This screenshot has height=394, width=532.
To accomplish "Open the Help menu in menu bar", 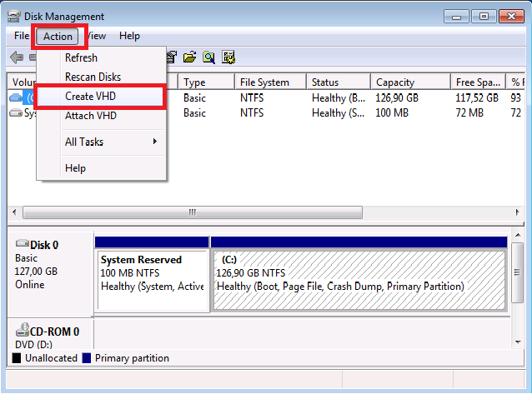I will 129,36.
